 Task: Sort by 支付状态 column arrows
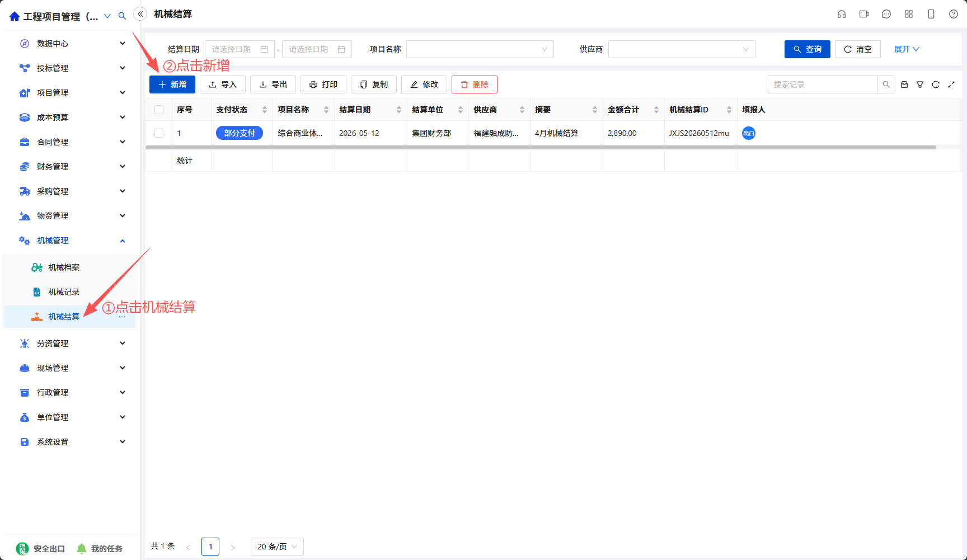coord(265,110)
